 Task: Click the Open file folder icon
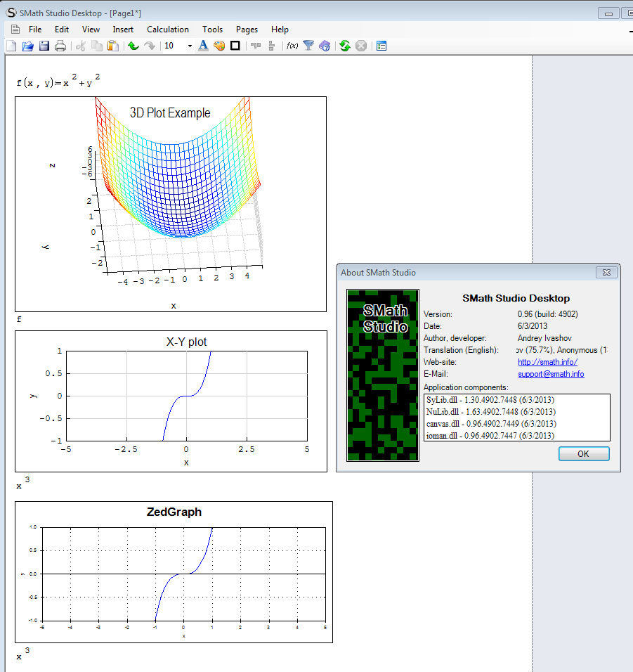28,46
